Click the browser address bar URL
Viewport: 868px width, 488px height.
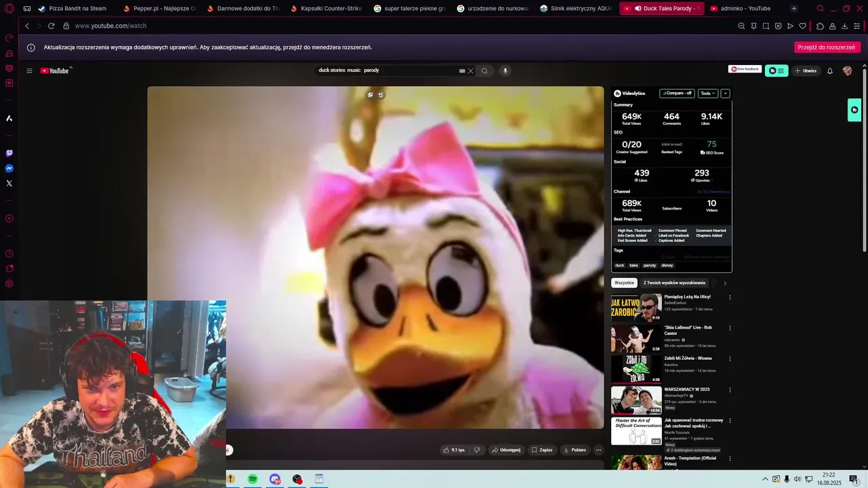click(111, 26)
